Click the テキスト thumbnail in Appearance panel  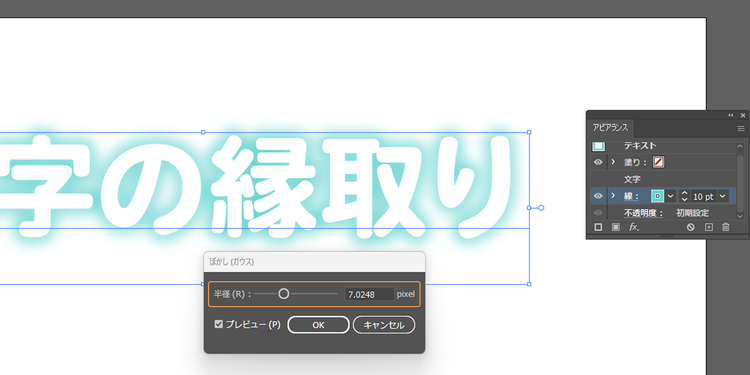pyautogui.click(x=598, y=145)
